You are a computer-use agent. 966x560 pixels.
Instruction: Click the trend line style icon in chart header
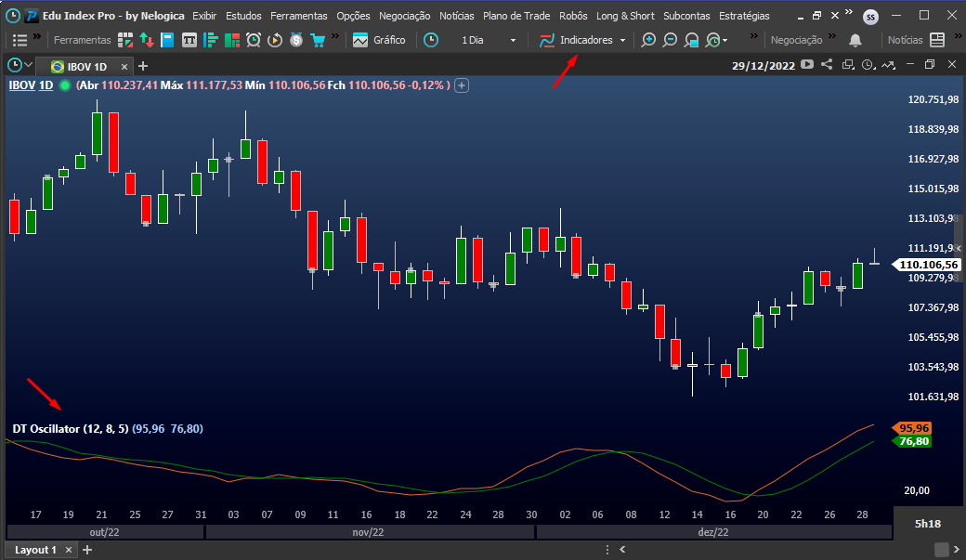(888, 65)
